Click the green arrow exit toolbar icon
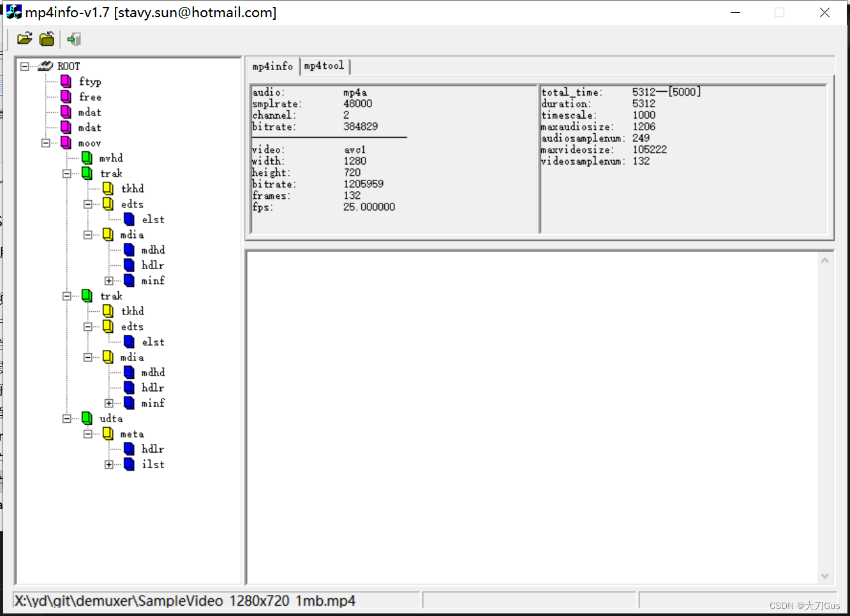 click(74, 39)
